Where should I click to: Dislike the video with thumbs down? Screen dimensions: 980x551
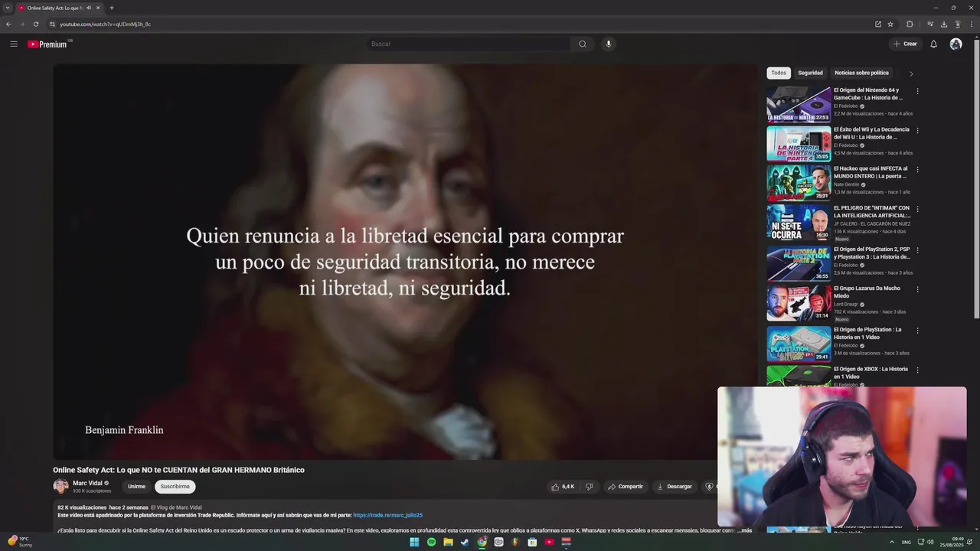click(x=589, y=487)
